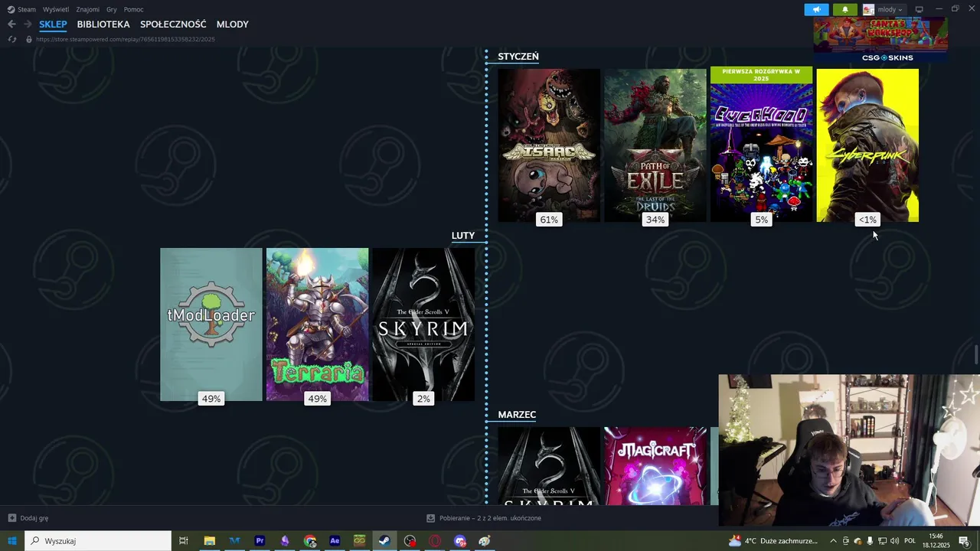Open Cyberpunk game cover
The width and height of the screenshot is (980, 551).
[867, 145]
